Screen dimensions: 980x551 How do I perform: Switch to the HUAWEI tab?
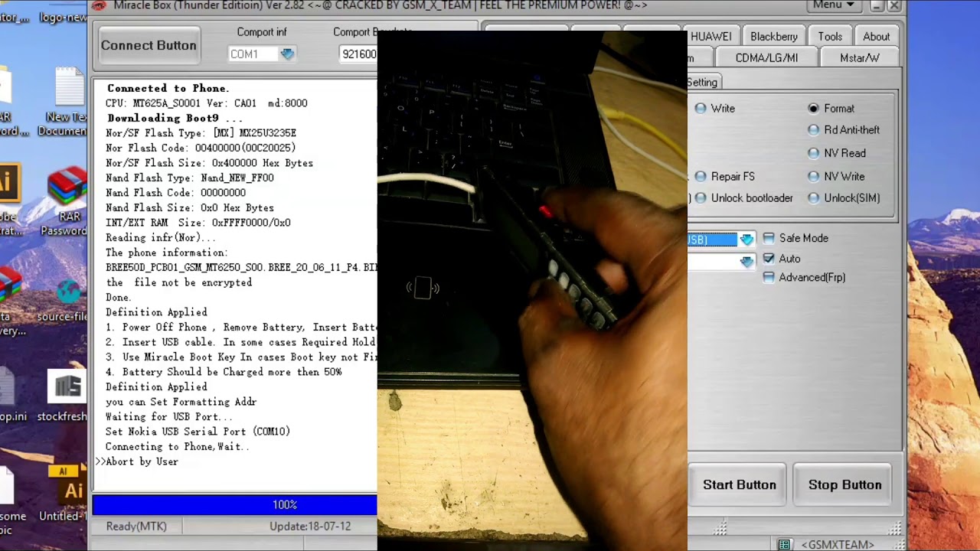click(710, 37)
